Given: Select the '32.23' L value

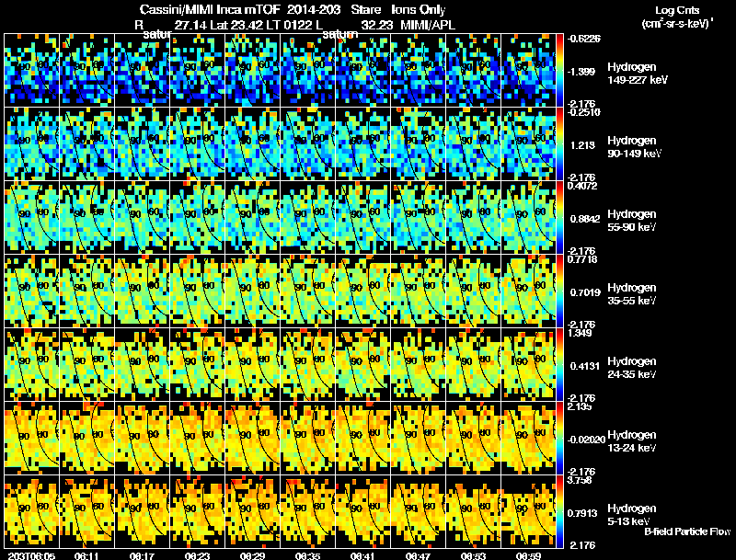Looking at the screenshot, I should tap(377, 25).
